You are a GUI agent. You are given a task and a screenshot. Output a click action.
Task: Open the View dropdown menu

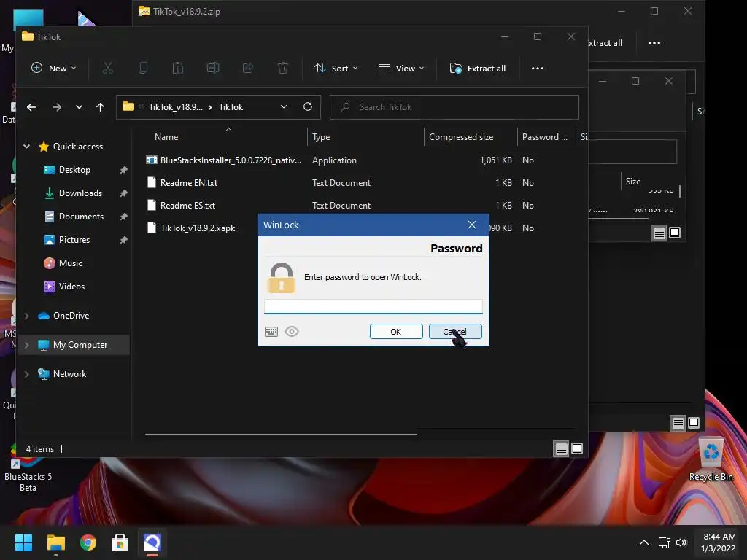(400, 68)
